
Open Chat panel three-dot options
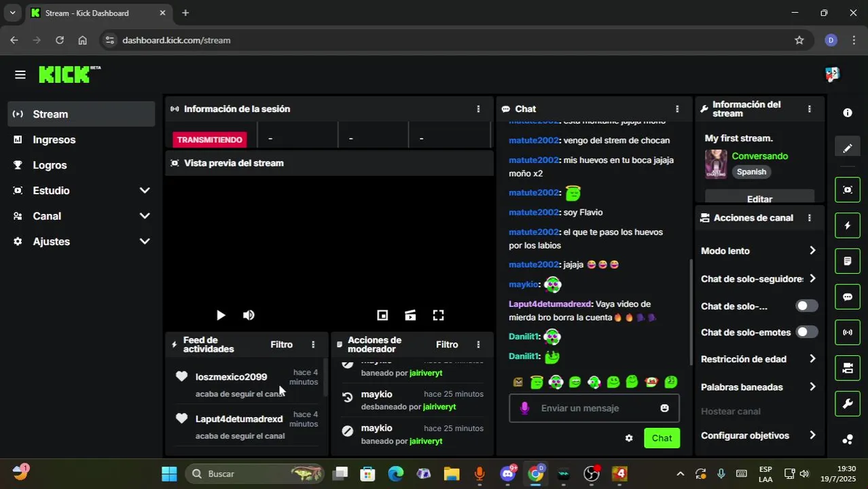[x=676, y=109]
